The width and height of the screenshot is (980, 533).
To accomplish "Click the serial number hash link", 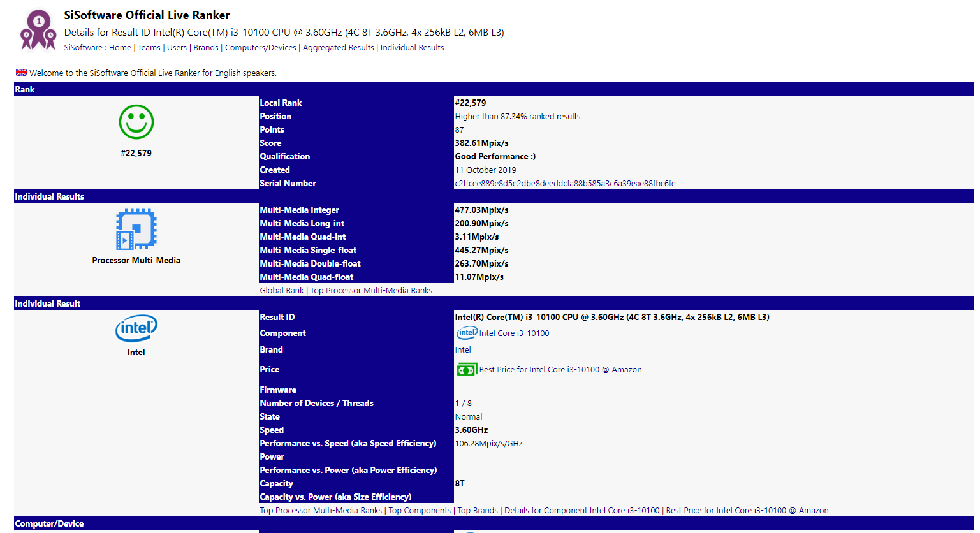I will (565, 184).
